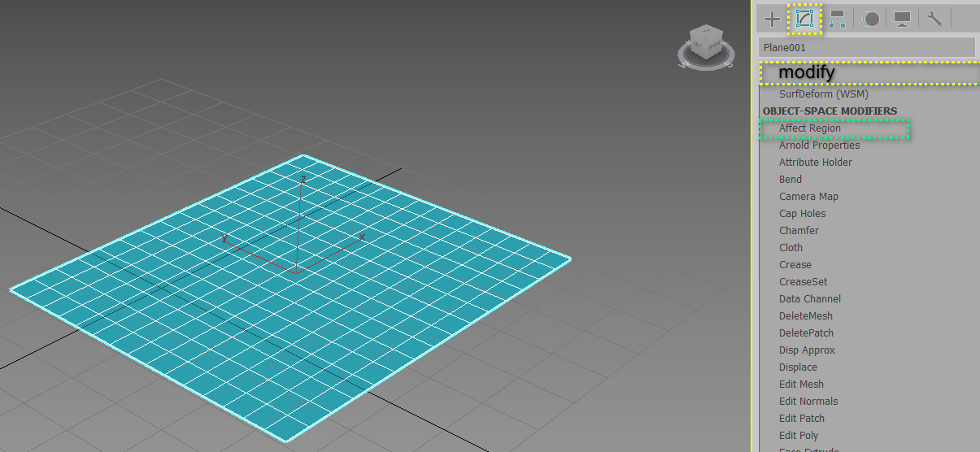Apply the Cap Holes modifier
980x452 pixels.
[802, 214]
